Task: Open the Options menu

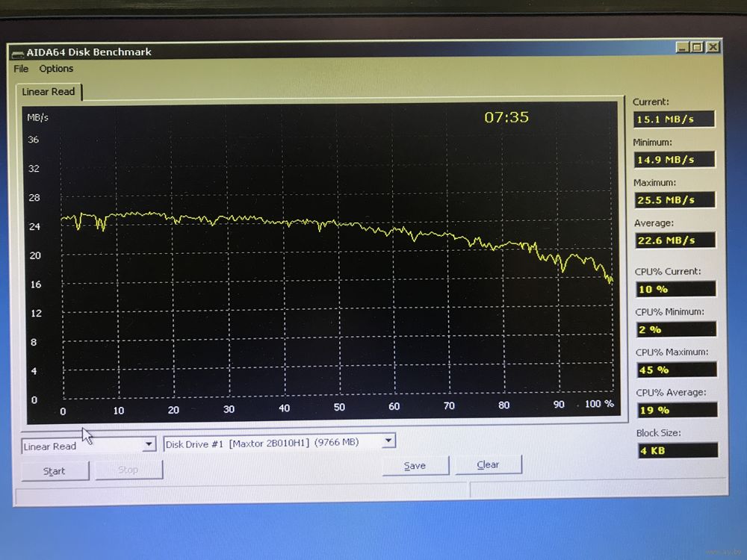Action: point(56,69)
